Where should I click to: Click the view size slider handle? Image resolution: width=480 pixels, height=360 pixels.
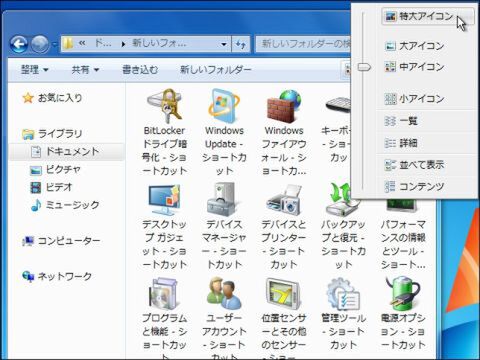(x=364, y=67)
